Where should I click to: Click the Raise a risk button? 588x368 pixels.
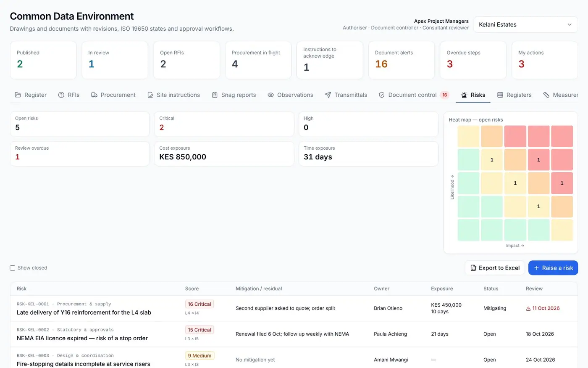click(x=553, y=268)
